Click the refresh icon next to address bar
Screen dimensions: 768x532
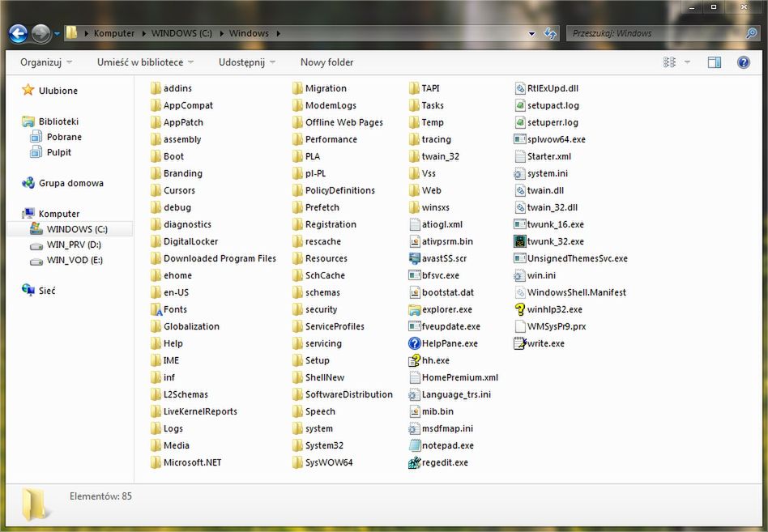pyautogui.click(x=550, y=33)
